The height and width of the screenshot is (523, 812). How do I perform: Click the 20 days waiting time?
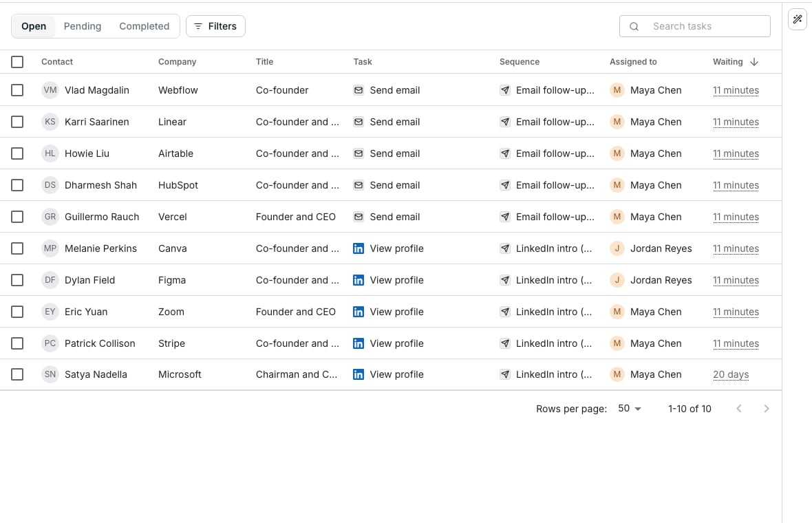(731, 374)
